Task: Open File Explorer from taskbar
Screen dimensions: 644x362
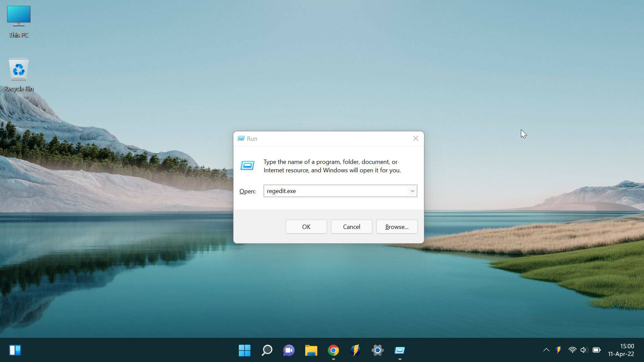Action: click(x=311, y=350)
